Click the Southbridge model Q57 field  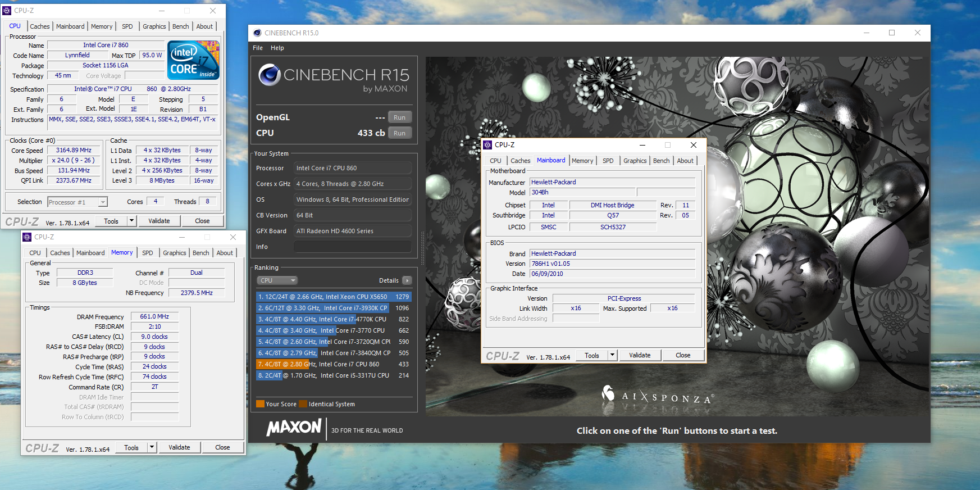(x=613, y=215)
